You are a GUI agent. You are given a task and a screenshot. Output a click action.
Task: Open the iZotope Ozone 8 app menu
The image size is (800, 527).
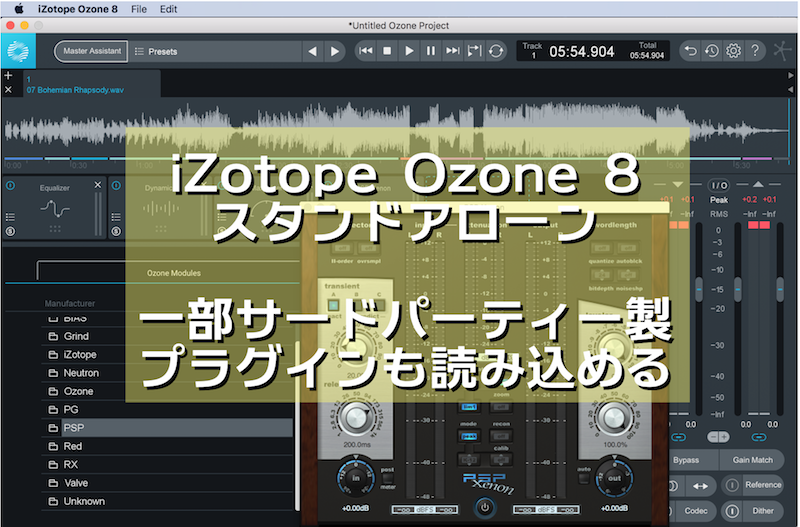[x=78, y=9]
